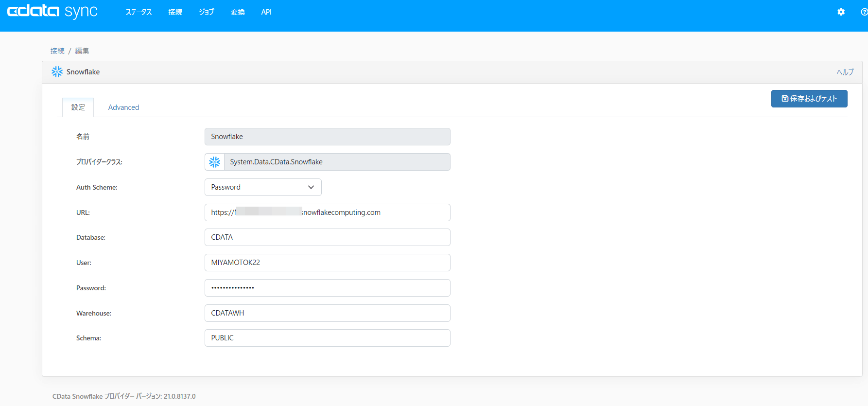The height and width of the screenshot is (406, 868).
Task: Click the Snowflake icon in the panel header
Action: (57, 72)
